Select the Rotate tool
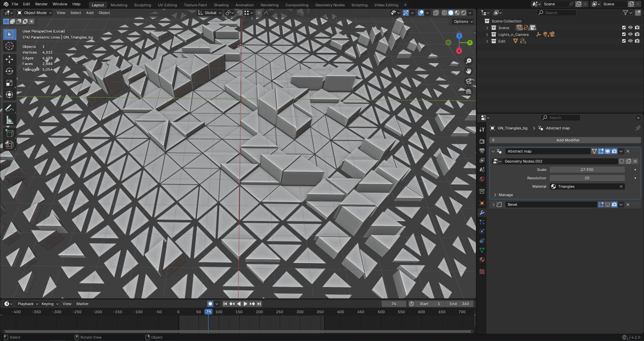Viewport: 644px width, 341px height. tap(9, 71)
